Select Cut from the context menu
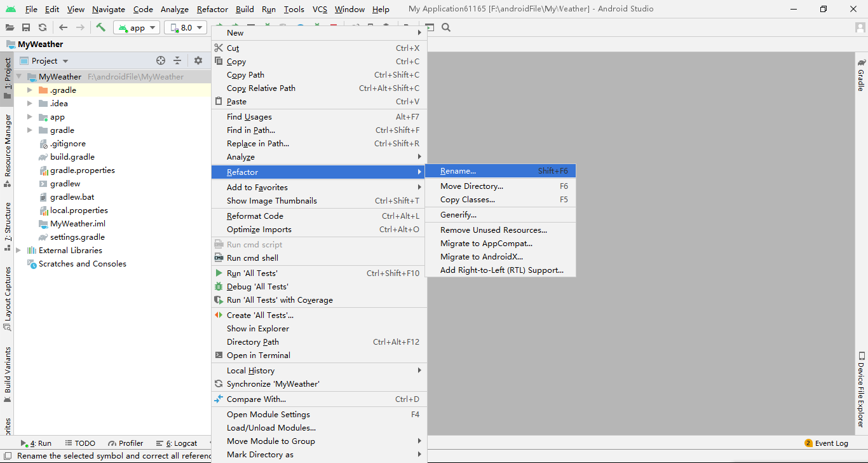 319,48
